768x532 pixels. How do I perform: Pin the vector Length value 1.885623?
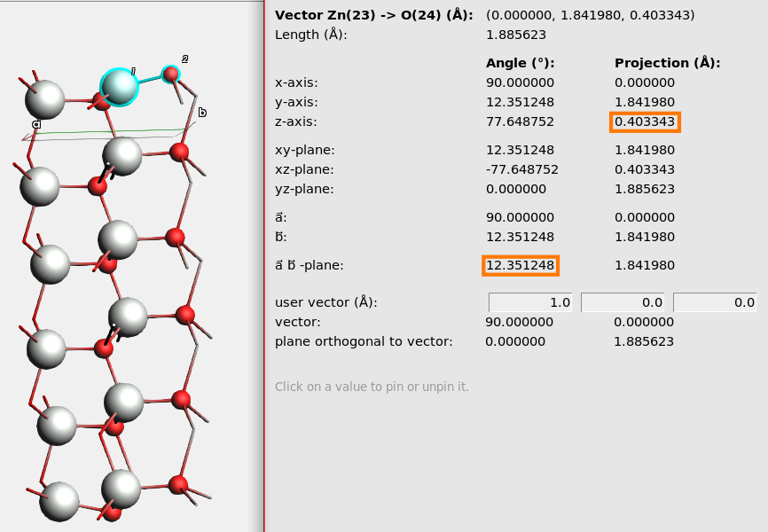tap(516, 35)
